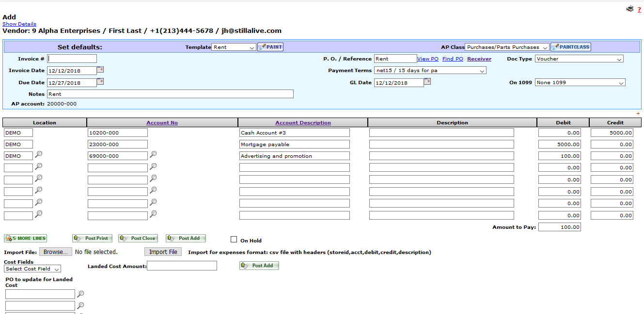The height and width of the screenshot is (314, 644).
Task: Expand the Template dropdown showing Rent
Action: coord(234,47)
